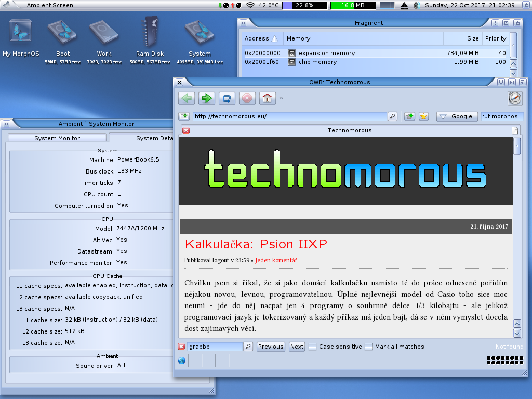The width and height of the screenshot is (532, 399).
Task: Click the Previous find button
Action: pyautogui.click(x=271, y=347)
